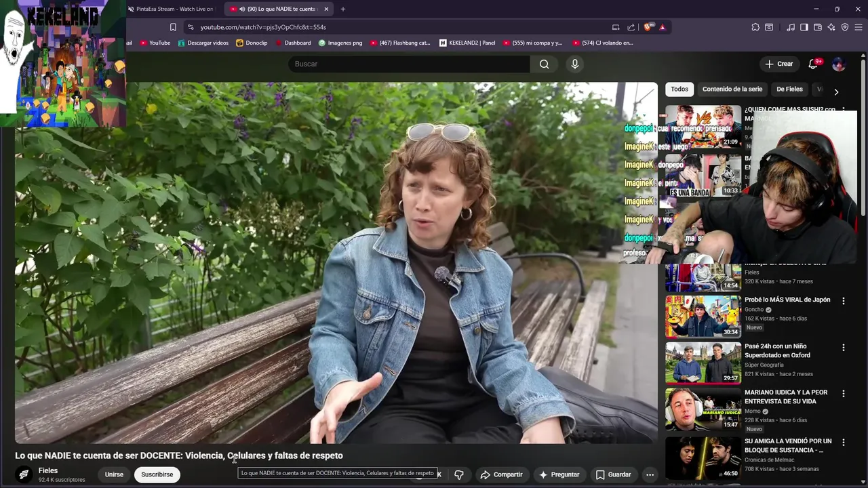Open site information icon in address bar

tap(191, 27)
